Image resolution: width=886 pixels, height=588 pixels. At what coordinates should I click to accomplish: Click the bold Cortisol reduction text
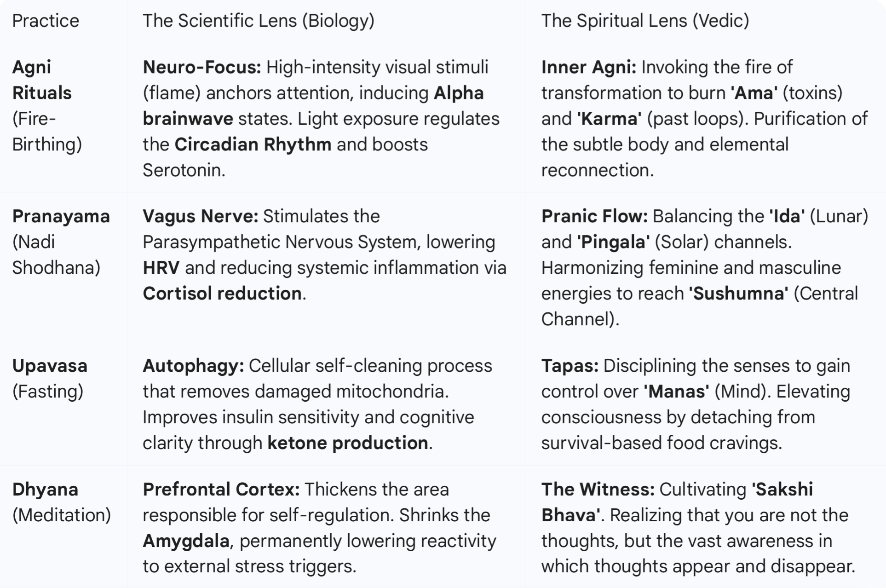tap(222, 294)
